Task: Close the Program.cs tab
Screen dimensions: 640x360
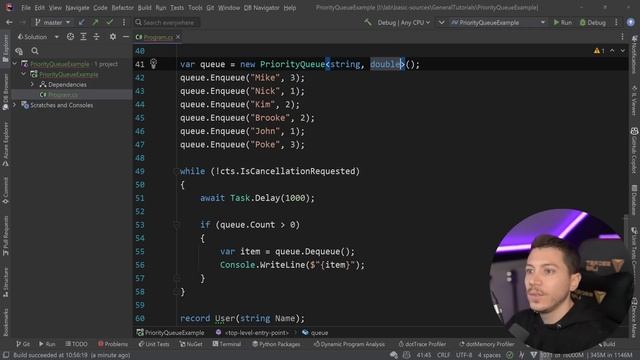Action: tap(178, 37)
